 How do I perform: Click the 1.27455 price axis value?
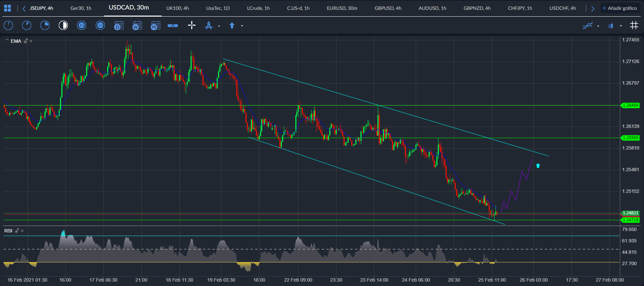[x=631, y=40]
